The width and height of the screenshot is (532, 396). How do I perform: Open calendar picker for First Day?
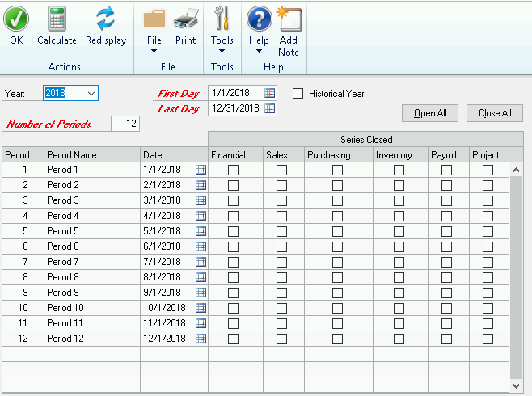pos(270,93)
